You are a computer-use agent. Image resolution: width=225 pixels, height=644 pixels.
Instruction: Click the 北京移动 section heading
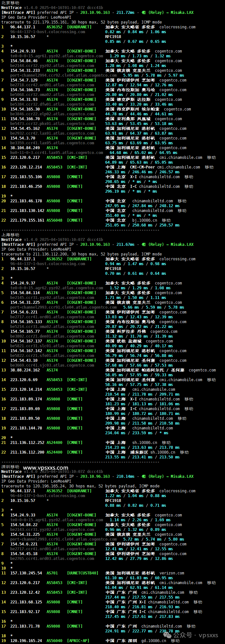point(10,3)
